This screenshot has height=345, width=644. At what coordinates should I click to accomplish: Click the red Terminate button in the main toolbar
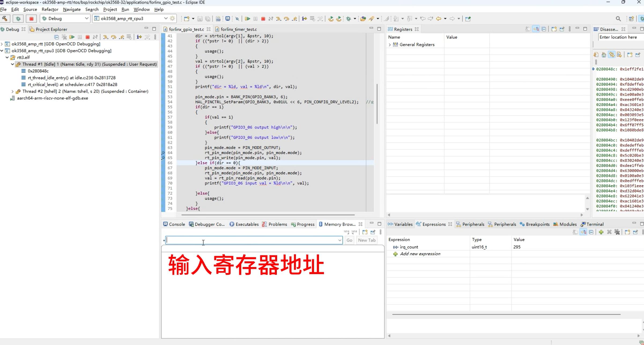(x=263, y=19)
